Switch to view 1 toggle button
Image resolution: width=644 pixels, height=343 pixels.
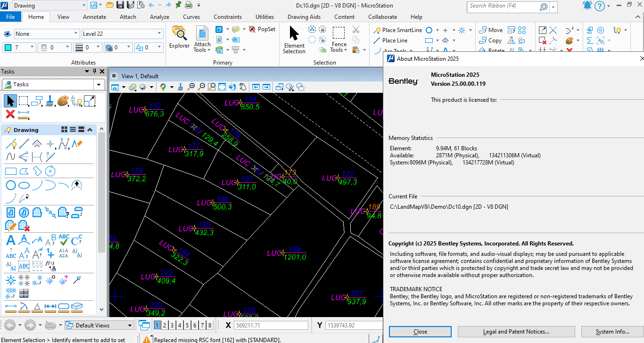tap(157, 325)
